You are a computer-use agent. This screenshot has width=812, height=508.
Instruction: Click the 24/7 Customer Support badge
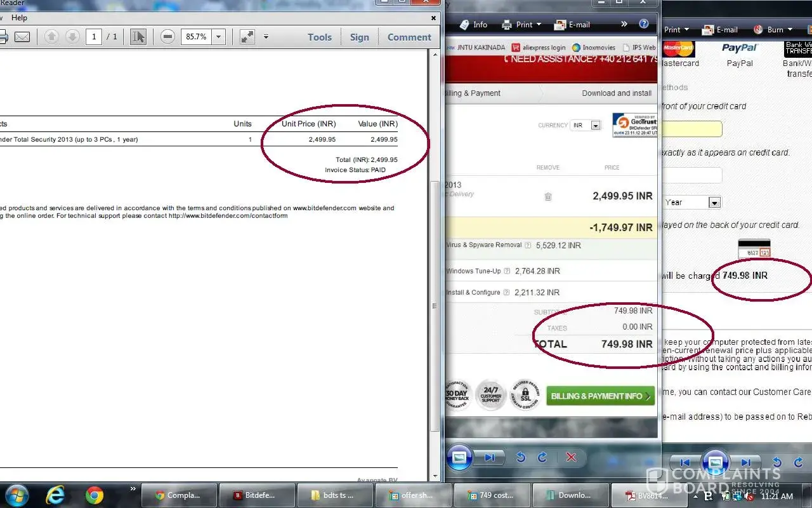491,396
